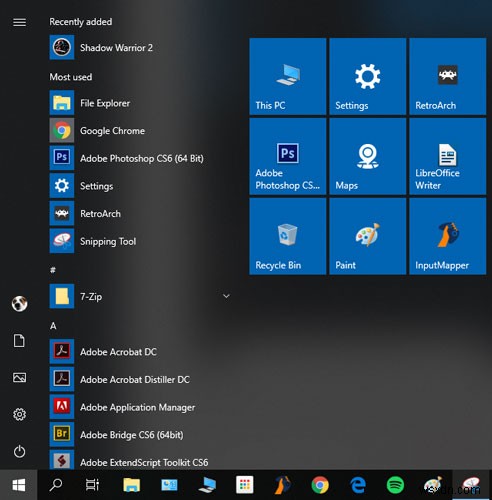Open Adobe Acrobat Distiller DC
492x500 pixels.
[140, 379]
